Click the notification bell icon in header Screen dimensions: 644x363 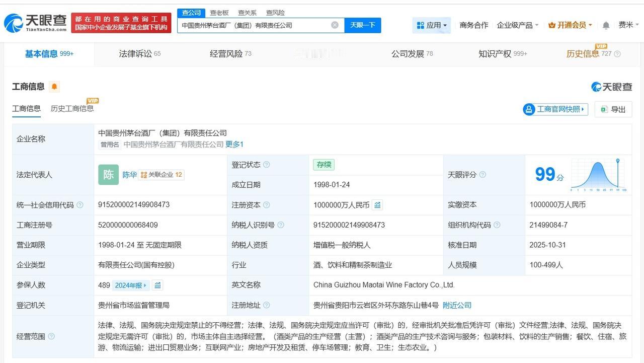click(606, 25)
